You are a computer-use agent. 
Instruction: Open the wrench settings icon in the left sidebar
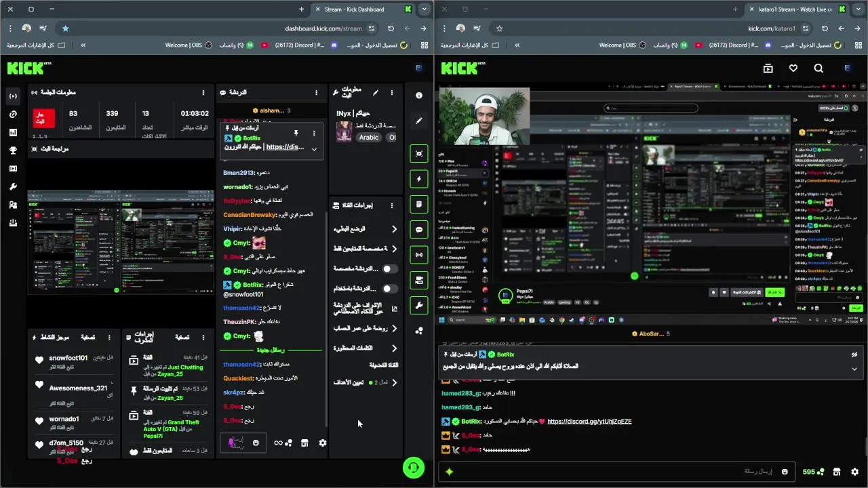pyautogui.click(x=13, y=186)
